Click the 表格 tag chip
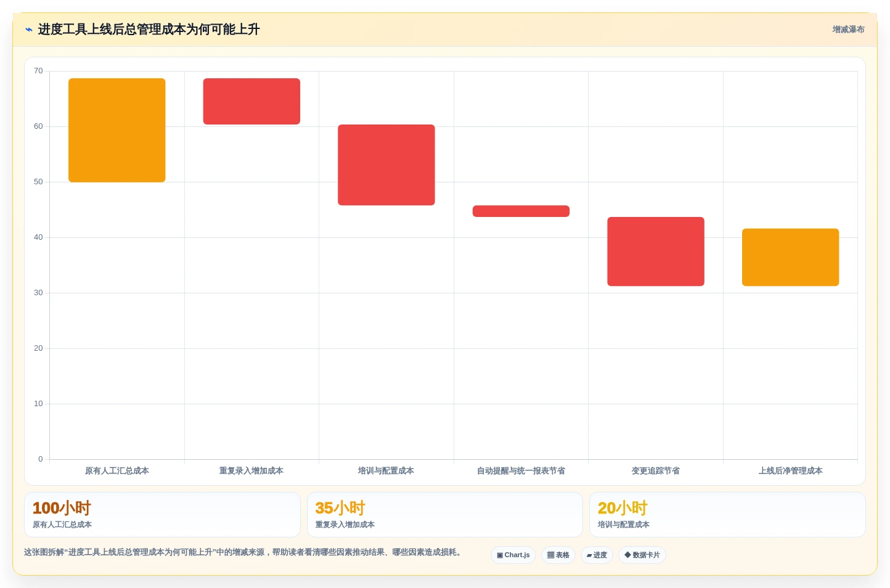 click(x=558, y=555)
